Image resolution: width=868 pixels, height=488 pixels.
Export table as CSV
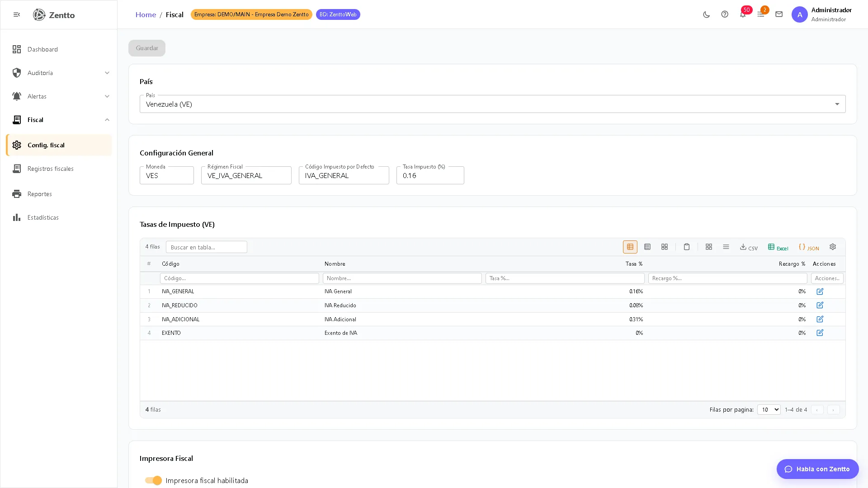pyautogui.click(x=749, y=247)
